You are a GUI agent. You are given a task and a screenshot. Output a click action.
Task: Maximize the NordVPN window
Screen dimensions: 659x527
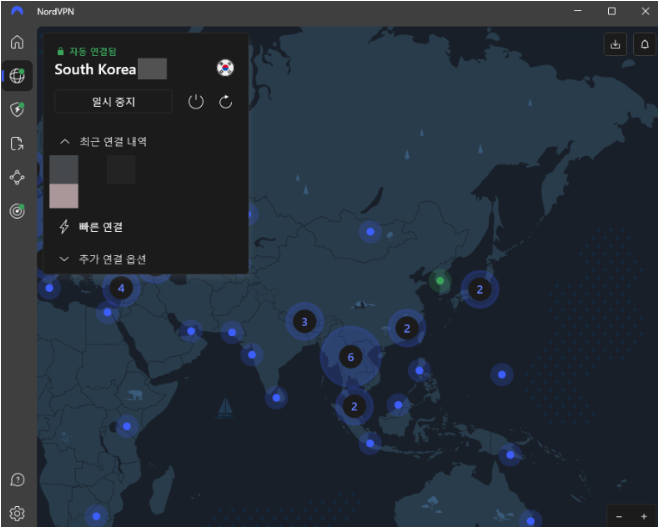pyautogui.click(x=612, y=11)
